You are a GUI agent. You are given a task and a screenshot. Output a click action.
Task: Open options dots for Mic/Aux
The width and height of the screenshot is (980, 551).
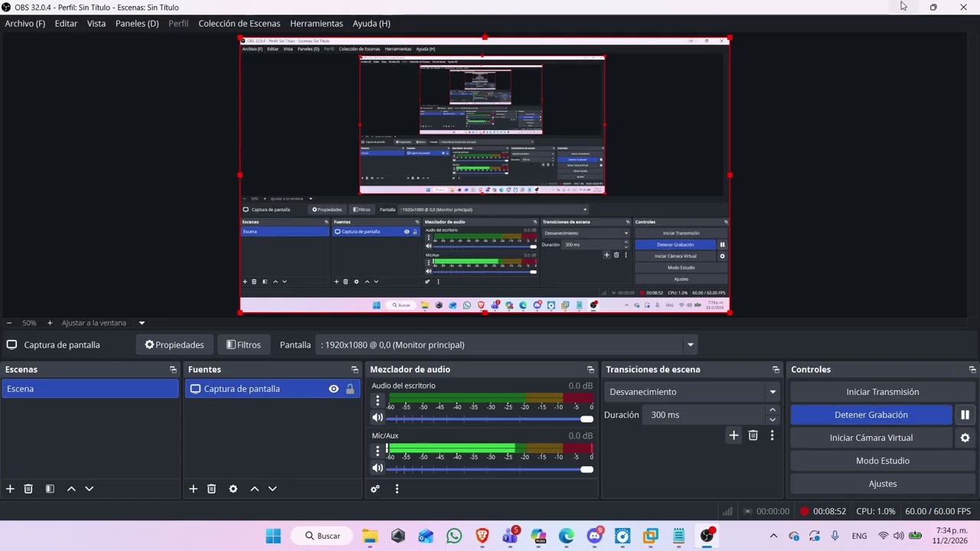pyautogui.click(x=377, y=451)
